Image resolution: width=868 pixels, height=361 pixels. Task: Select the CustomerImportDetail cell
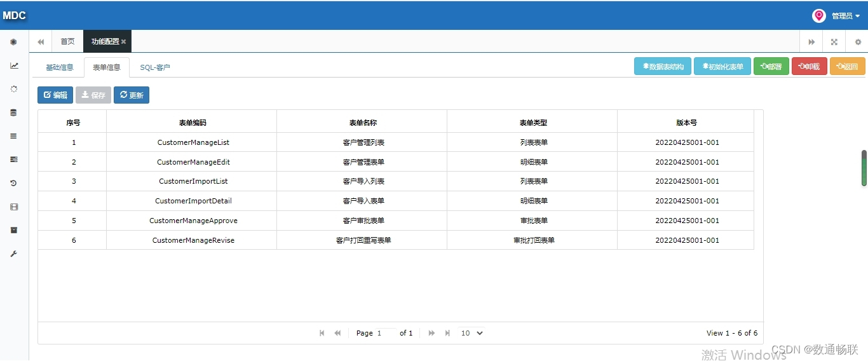193,201
